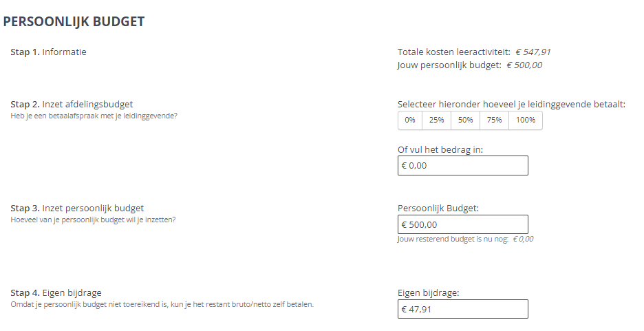The width and height of the screenshot is (644, 331).
Task: Click the 'Jouw resterend budget' remaining text
Action: [x=465, y=239]
